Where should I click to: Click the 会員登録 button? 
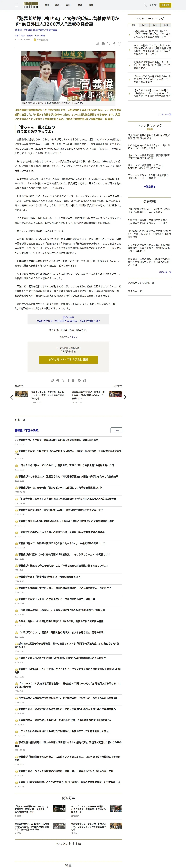[165, 5]
